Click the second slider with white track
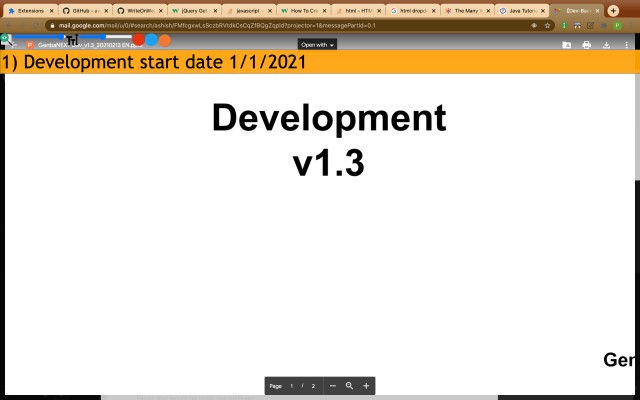The height and width of the screenshot is (400, 640). pos(106,37)
